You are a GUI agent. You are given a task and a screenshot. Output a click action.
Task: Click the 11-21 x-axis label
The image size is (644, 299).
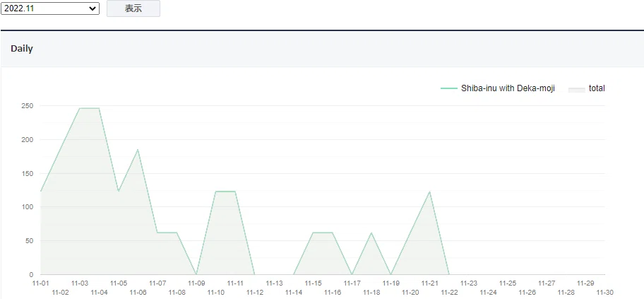pos(430,283)
